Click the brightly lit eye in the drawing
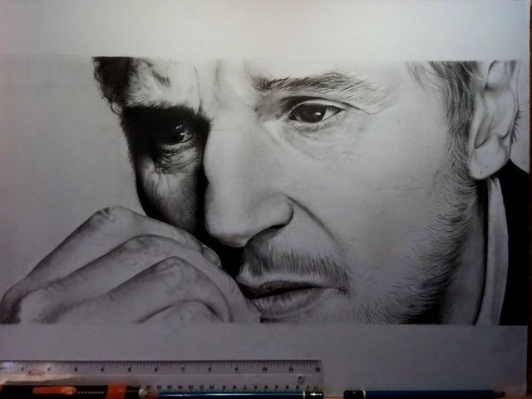This screenshot has width=532, height=399. pyautogui.click(x=314, y=113)
